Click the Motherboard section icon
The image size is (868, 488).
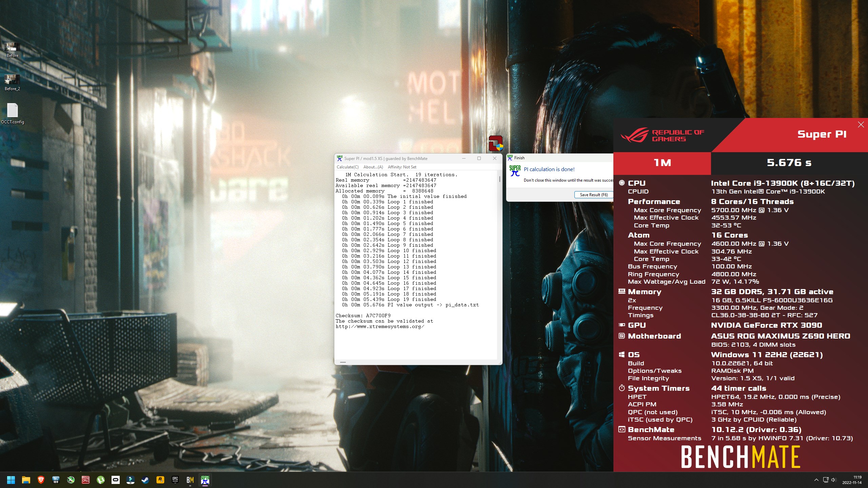(x=622, y=336)
